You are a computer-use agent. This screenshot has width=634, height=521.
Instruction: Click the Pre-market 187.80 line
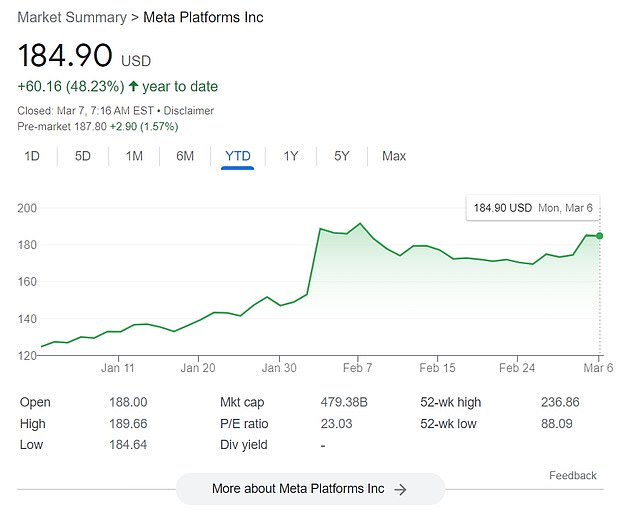[x=98, y=127]
